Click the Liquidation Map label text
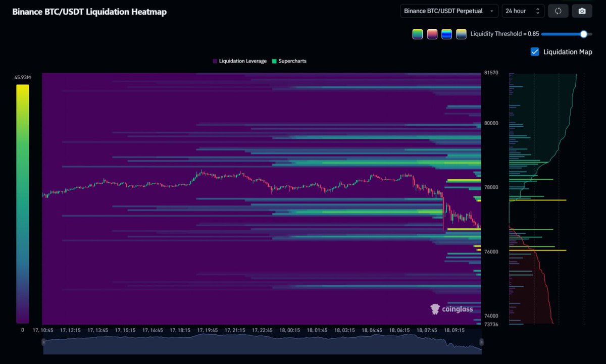The width and height of the screenshot is (606, 364). coord(568,51)
